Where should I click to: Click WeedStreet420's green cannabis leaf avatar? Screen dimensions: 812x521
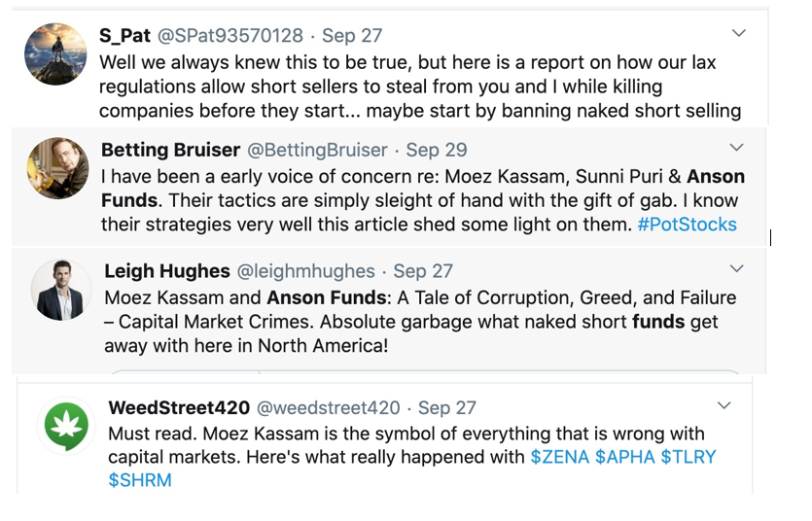click(x=66, y=427)
